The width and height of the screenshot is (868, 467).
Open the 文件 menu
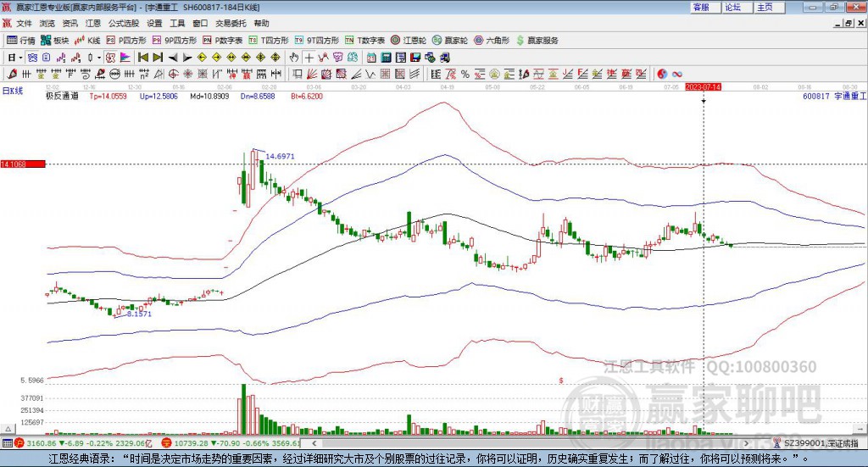[25, 23]
